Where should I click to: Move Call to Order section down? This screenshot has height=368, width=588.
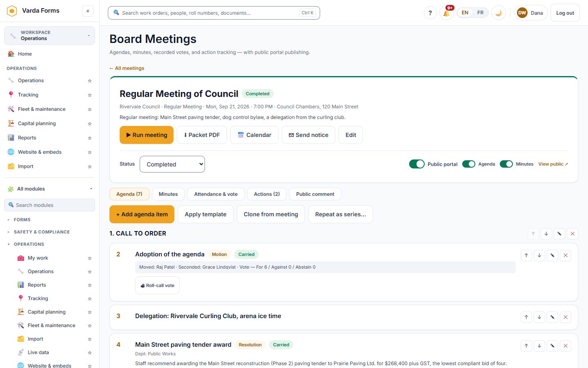(x=546, y=233)
